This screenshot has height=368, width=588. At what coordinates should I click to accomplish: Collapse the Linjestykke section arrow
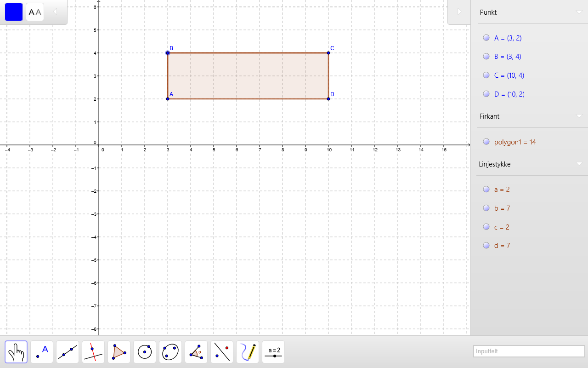coord(579,164)
